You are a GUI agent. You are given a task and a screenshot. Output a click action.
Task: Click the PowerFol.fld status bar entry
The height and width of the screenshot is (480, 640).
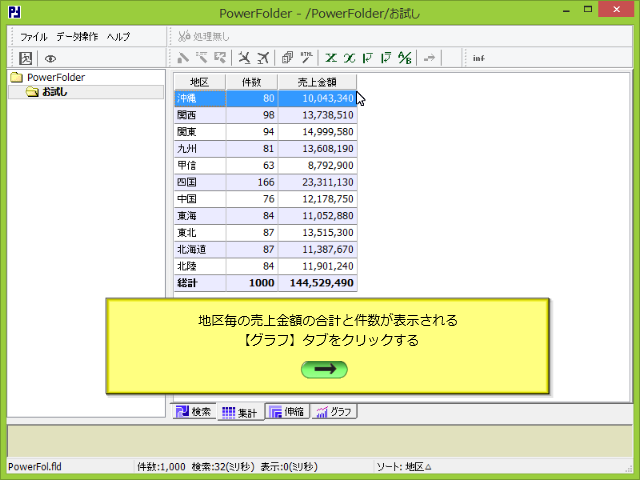[35, 467]
